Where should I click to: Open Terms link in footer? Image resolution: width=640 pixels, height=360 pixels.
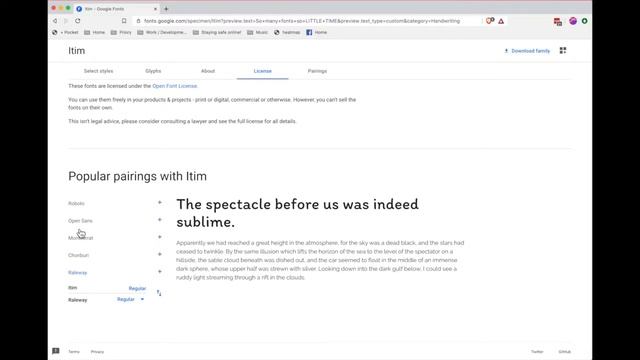tap(74, 351)
